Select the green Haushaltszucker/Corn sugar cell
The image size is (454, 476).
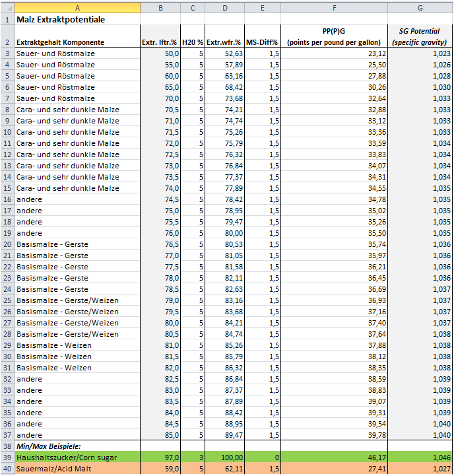[77, 458]
